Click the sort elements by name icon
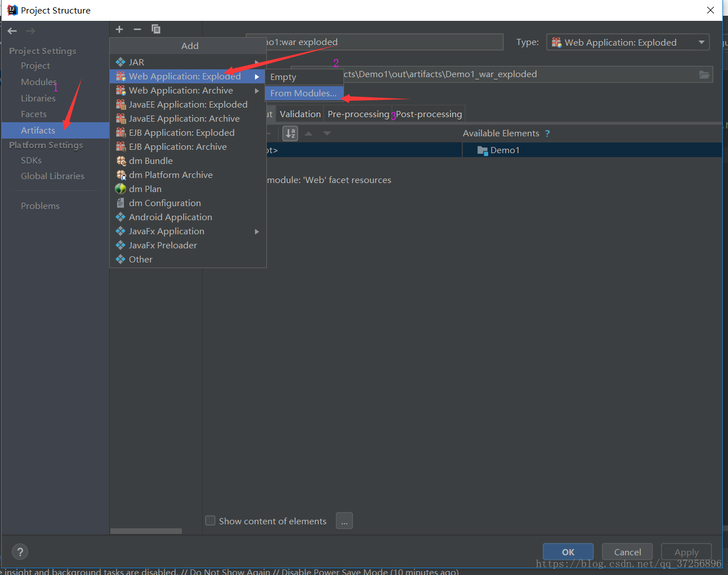Image resolution: width=728 pixels, height=575 pixels. 291,133
